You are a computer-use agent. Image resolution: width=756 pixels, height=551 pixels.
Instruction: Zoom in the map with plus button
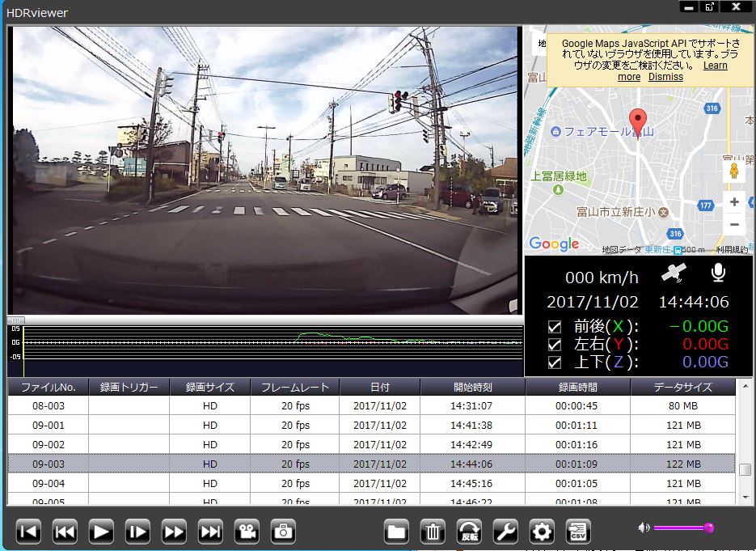coord(734,202)
